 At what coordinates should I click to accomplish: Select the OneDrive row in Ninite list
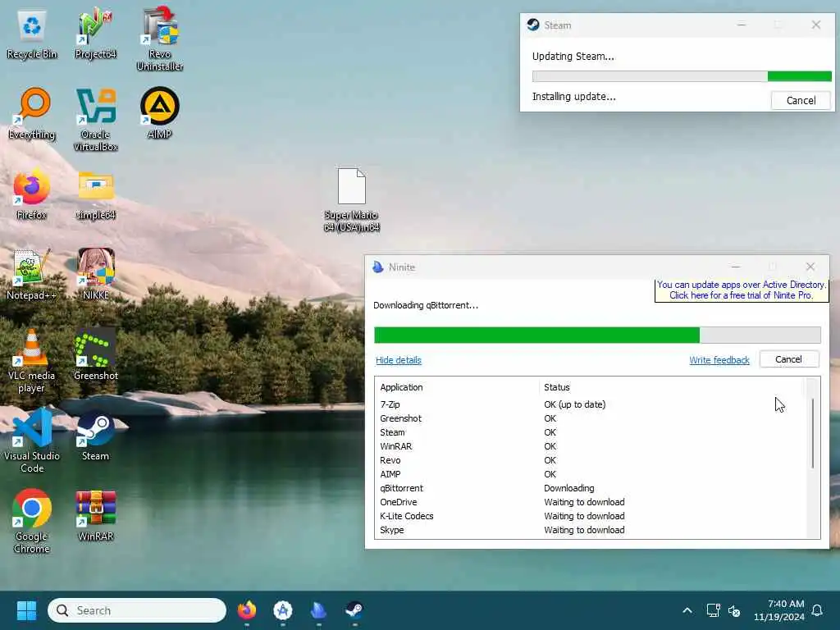pyautogui.click(x=589, y=502)
